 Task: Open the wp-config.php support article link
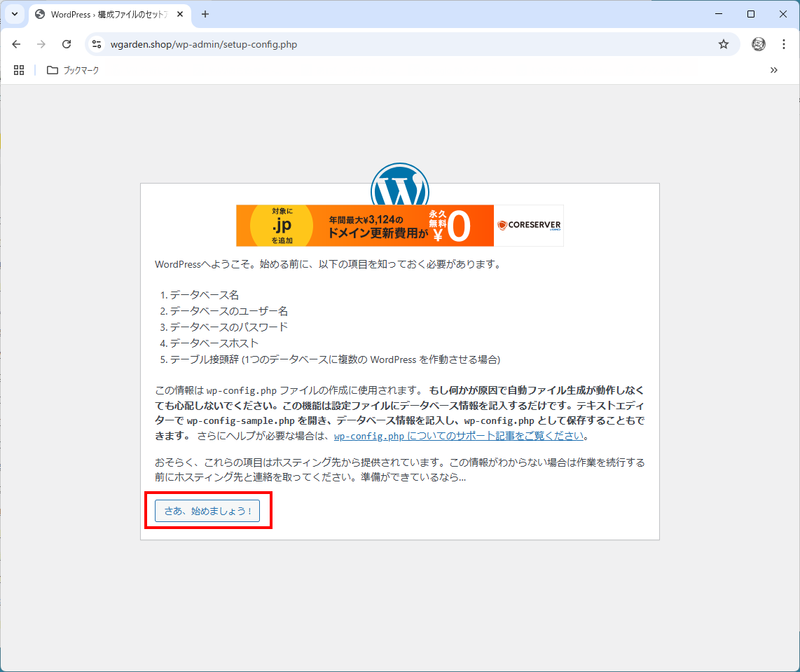click(x=459, y=436)
